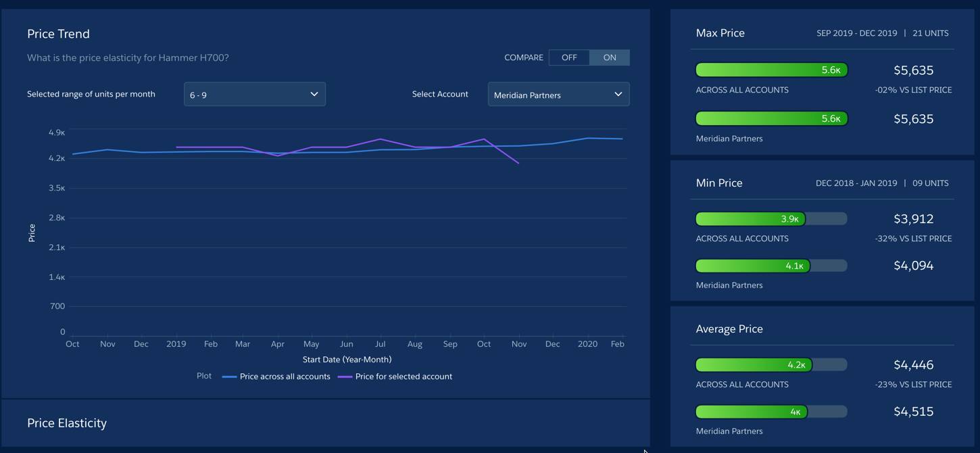The image size is (980, 453).
Task: Click the 21 UNITS label
Action: point(930,33)
